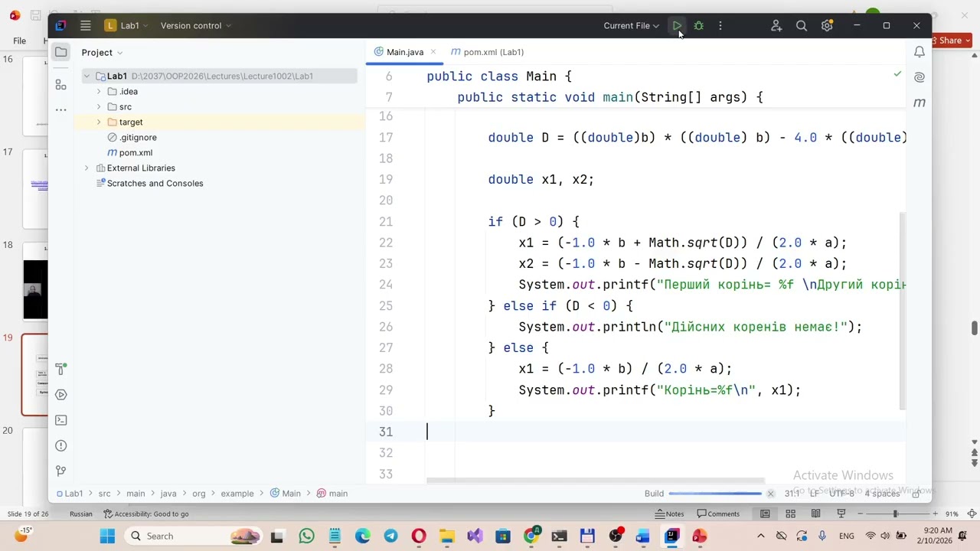Image resolution: width=980 pixels, height=551 pixels.
Task: Open the Maven tool window icon
Action: tap(920, 103)
